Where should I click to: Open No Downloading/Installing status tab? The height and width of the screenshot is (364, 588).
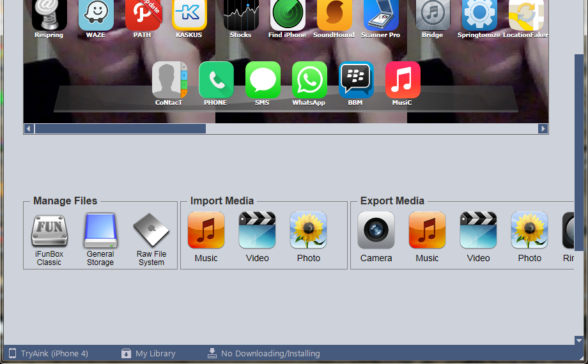tap(263, 354)
